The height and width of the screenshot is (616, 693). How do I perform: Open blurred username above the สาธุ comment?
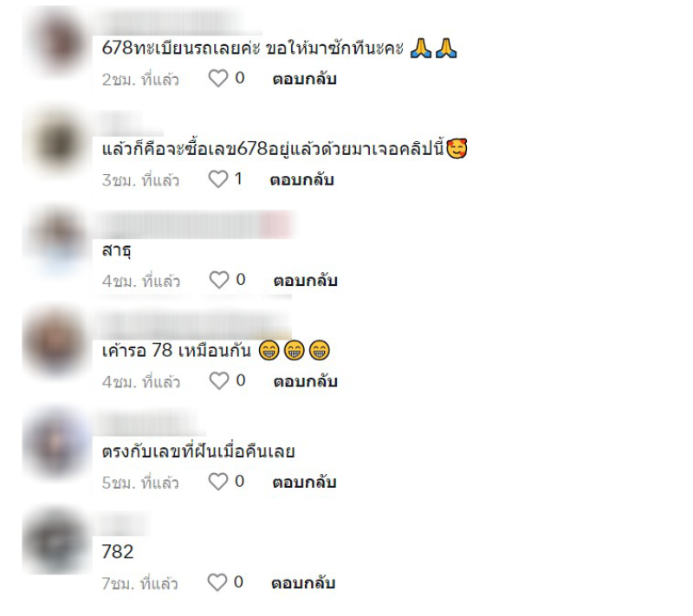pyautogui.click(x=194, y=225)
